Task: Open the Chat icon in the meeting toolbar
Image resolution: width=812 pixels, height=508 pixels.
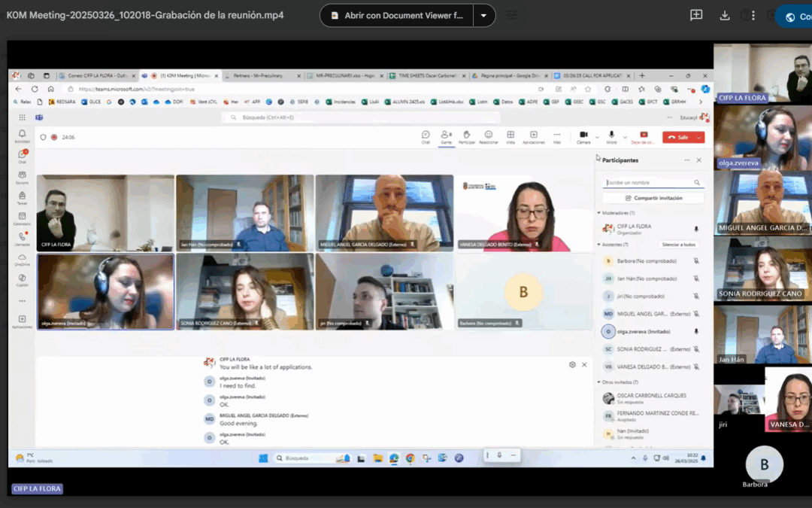Action: [x=426, y=135]
